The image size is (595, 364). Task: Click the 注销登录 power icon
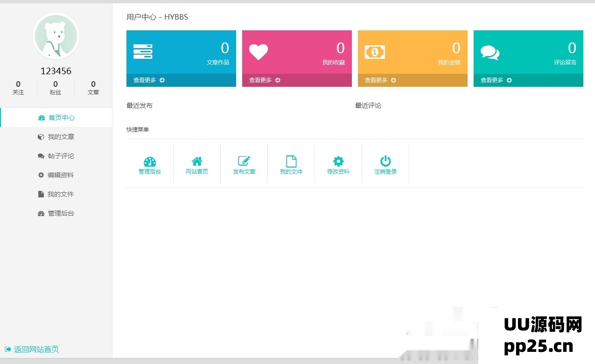click(x=385, y=160)
